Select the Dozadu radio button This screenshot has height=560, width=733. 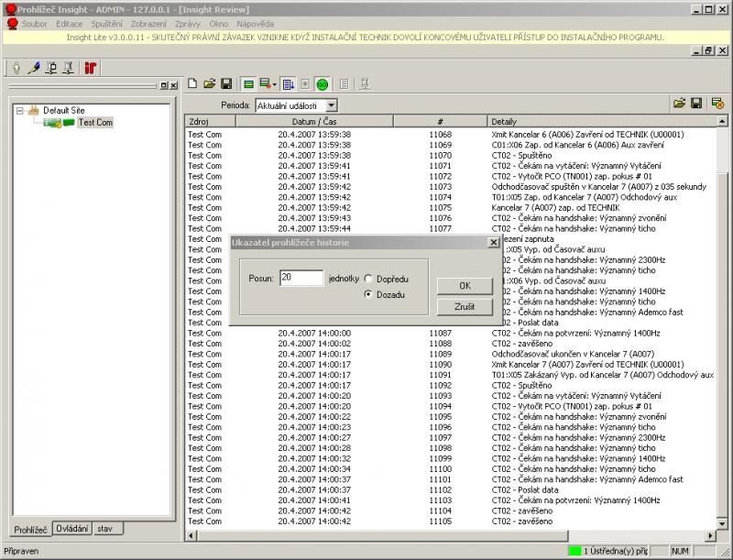tap(369, 294)
